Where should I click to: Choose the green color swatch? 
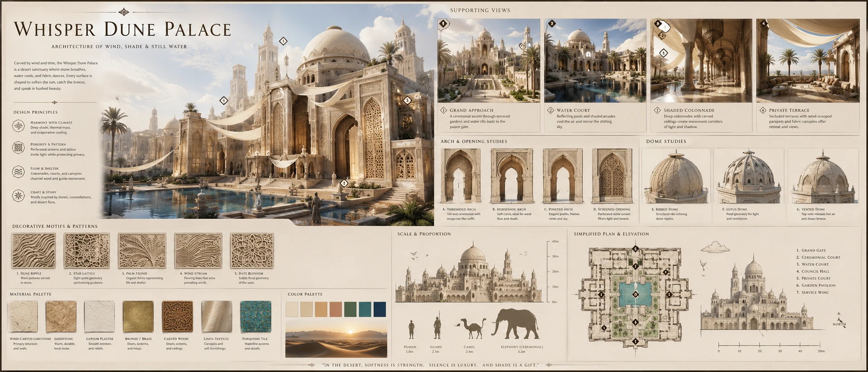click(x=350, y=309)
